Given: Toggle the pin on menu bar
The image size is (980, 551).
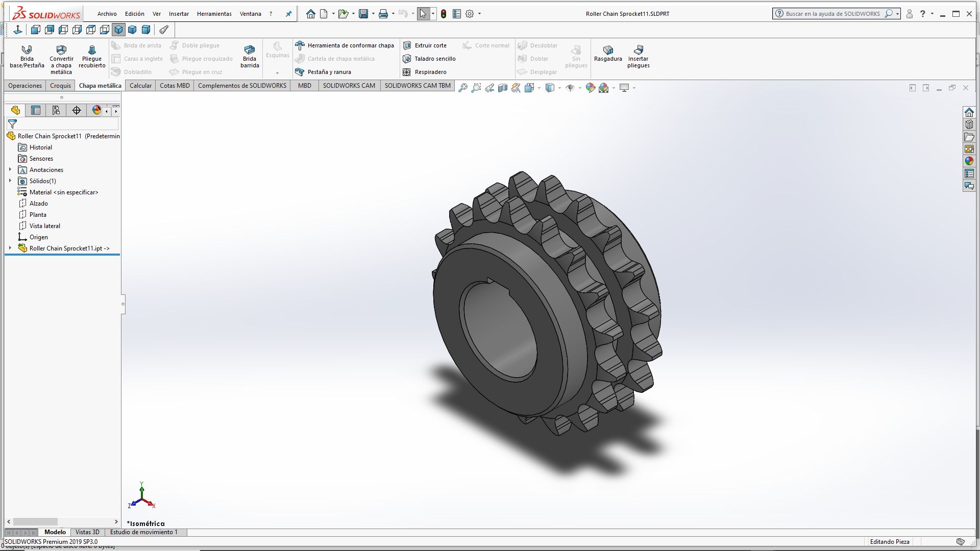Looking at the screenshot, I should 288,14.
